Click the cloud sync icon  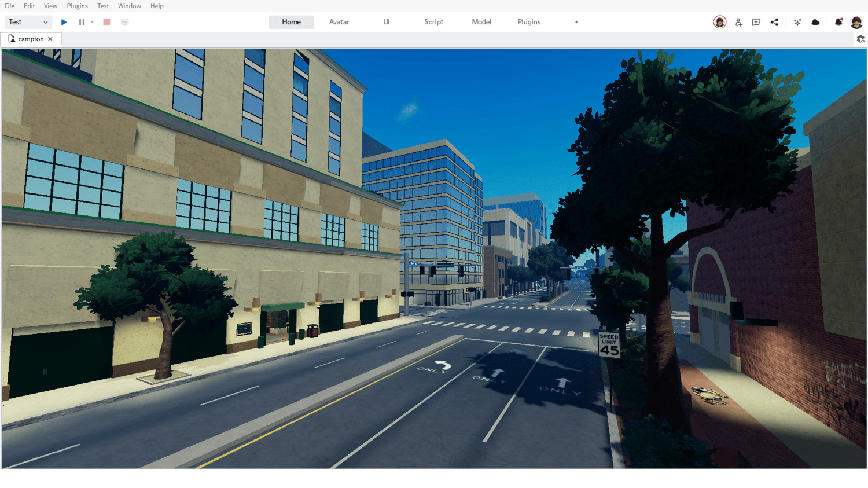(x=815, y=21)
